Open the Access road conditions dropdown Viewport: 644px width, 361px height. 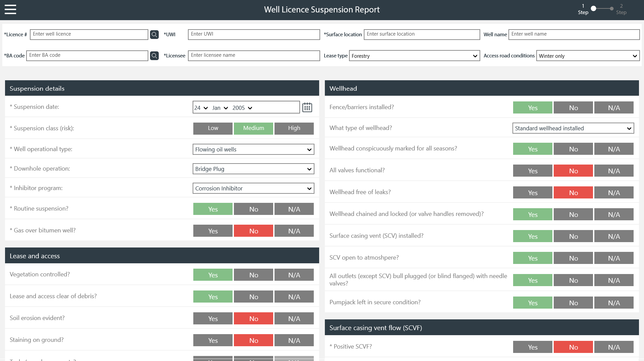click(x=588, y=56)
